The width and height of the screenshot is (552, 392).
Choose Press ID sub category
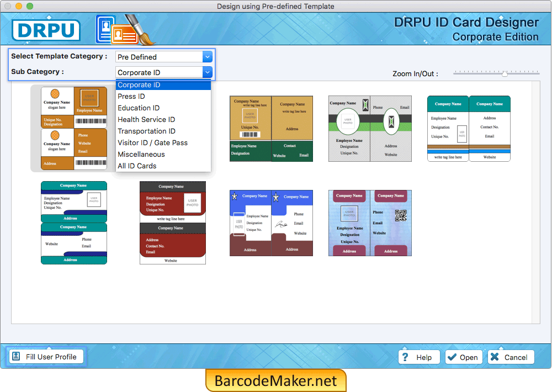tap(163, 97)
